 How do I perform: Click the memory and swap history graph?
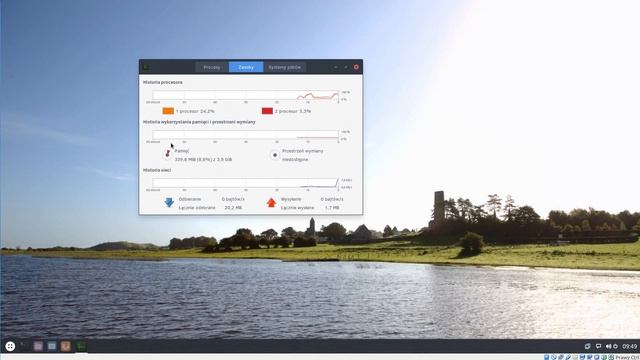coord(245,135)
